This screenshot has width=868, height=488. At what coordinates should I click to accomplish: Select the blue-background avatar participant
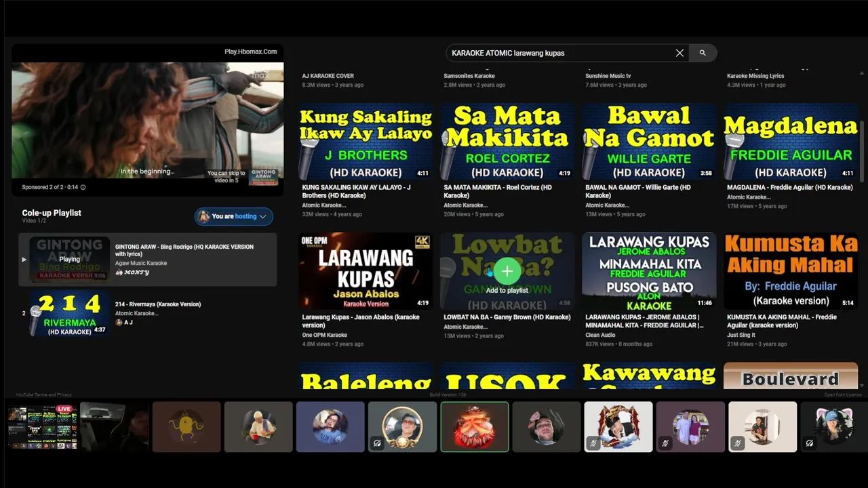330,427
